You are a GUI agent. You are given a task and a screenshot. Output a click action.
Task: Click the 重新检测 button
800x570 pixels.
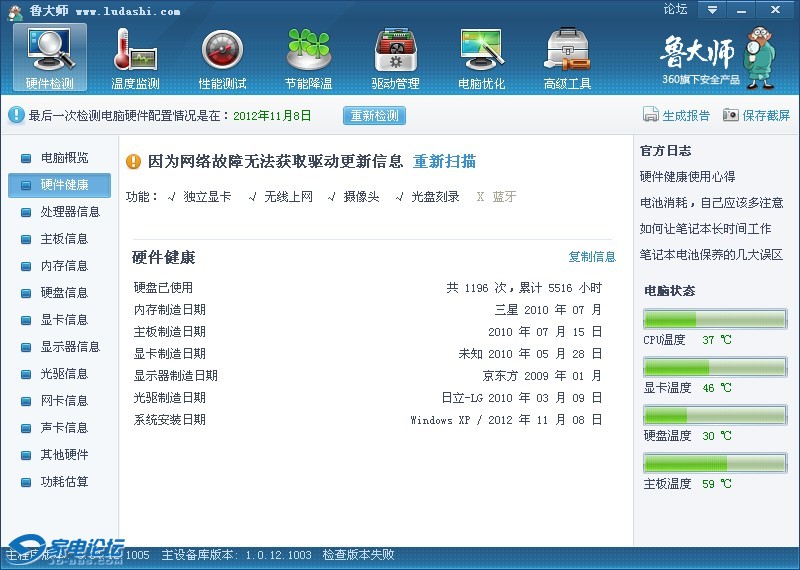click(x=375, y=116)
